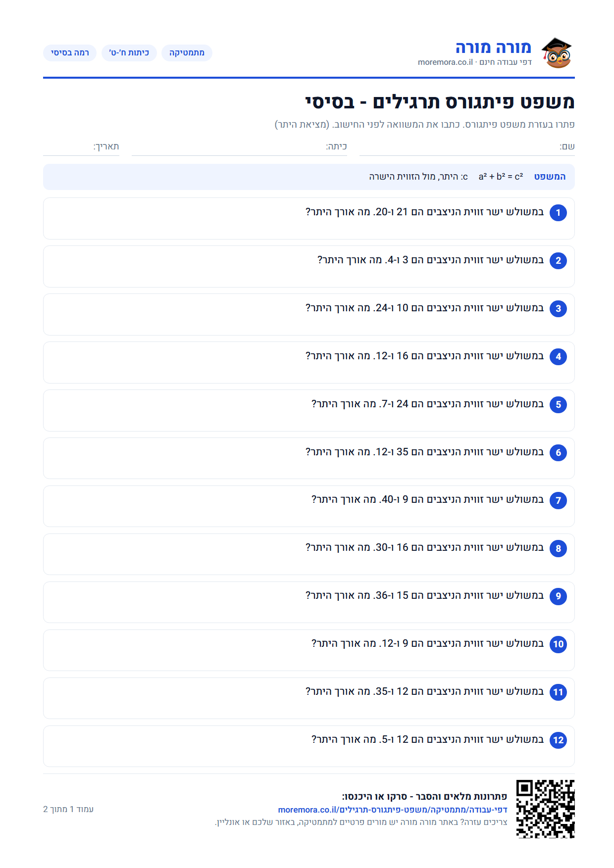The width and height of the screenshot is (614, 868).
Task: Click the blue number 1 badge
Action: click(558, 213)
